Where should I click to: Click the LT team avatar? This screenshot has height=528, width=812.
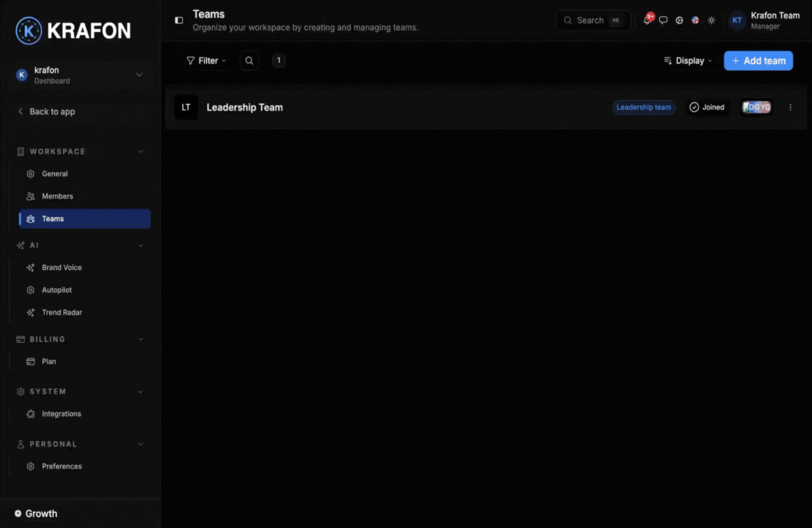[186, 107]
